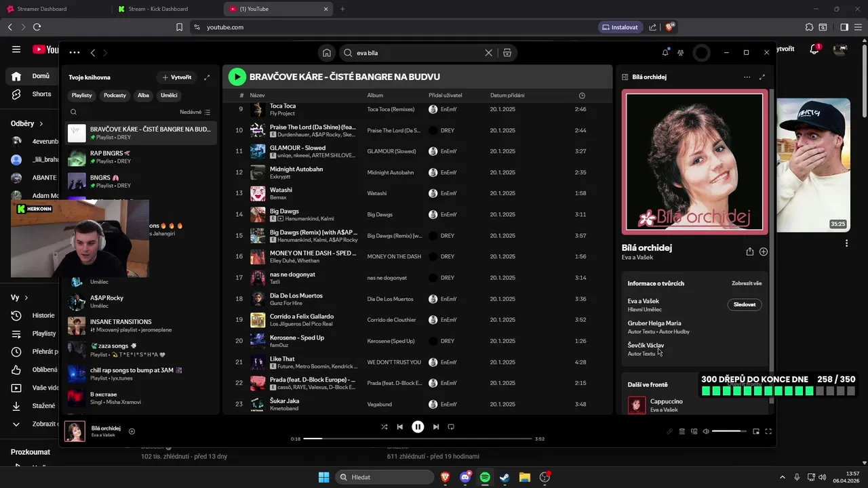Select track Šukar Jaka
Image resolution: width=868 pixels, height=488 pixels.
point(417,404)
